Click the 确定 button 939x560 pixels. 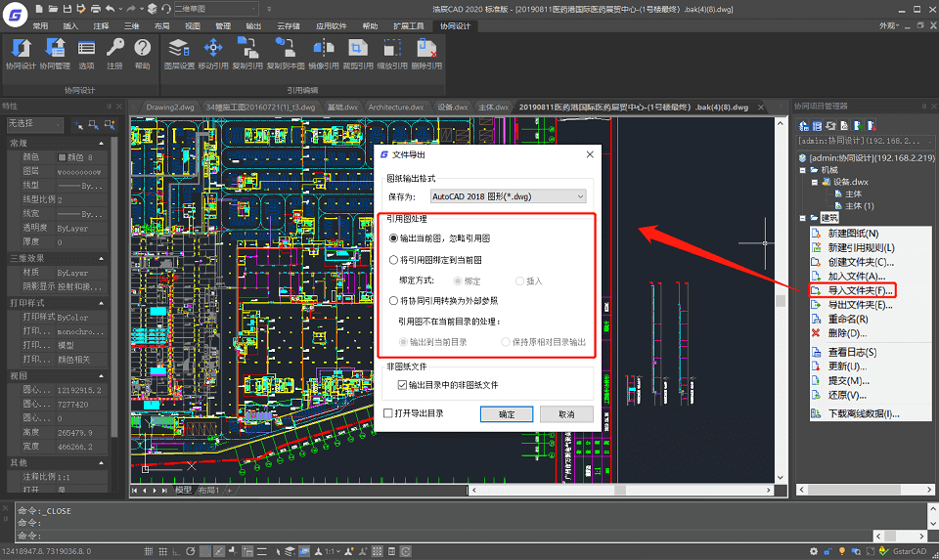(507, 414)
